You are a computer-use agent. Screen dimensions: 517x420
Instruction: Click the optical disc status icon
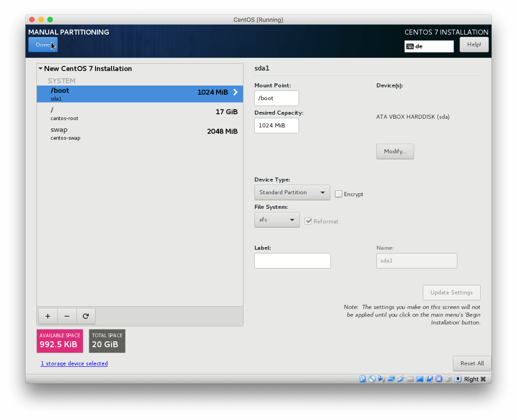(372, 379)
